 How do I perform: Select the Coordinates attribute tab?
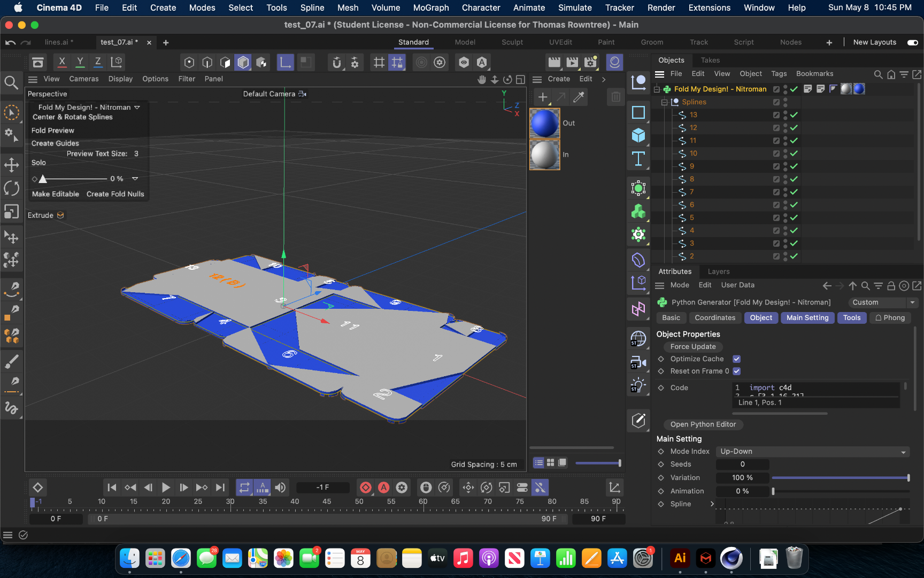tap(715, 318)
